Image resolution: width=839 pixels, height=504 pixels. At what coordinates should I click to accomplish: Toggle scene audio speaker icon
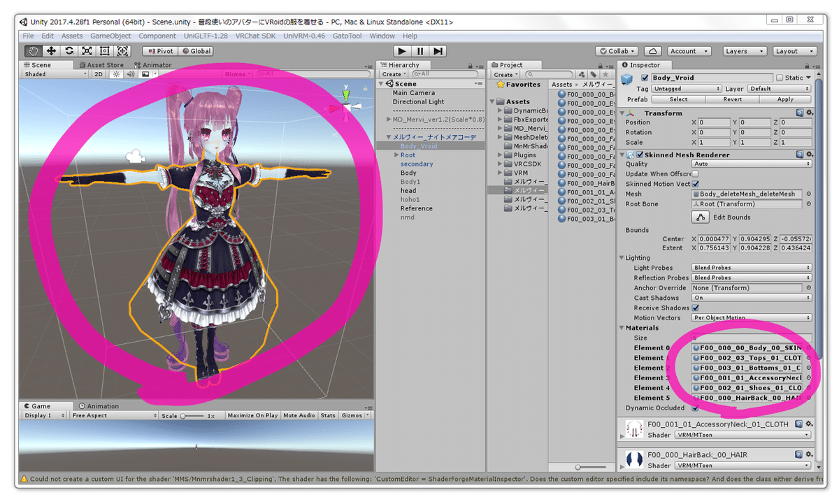click(x=131, y=74)
